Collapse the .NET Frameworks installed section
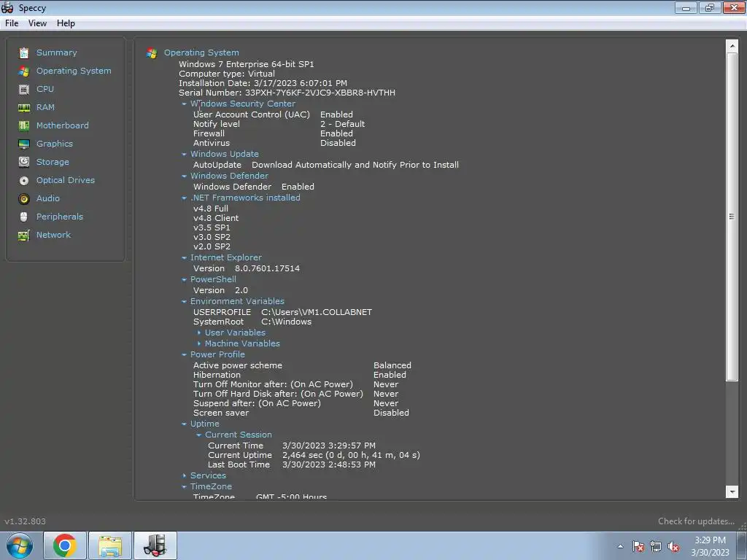This screenshot has height=560, width=747. click(x=185, y=198)
